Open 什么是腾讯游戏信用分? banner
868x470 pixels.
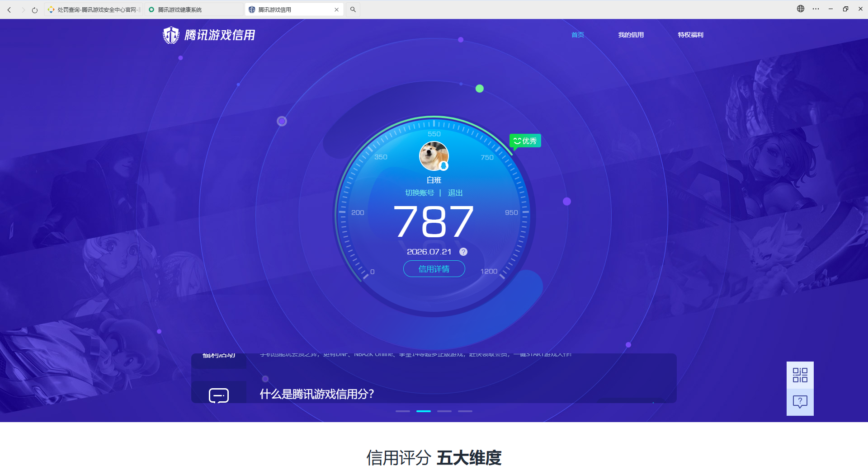coord(317,394)
